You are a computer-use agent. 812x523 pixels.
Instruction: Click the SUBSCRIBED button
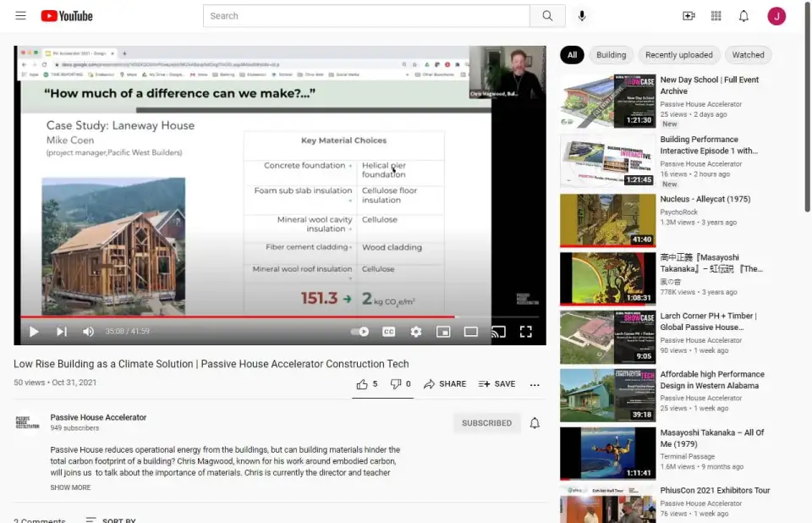pos(486,423)
